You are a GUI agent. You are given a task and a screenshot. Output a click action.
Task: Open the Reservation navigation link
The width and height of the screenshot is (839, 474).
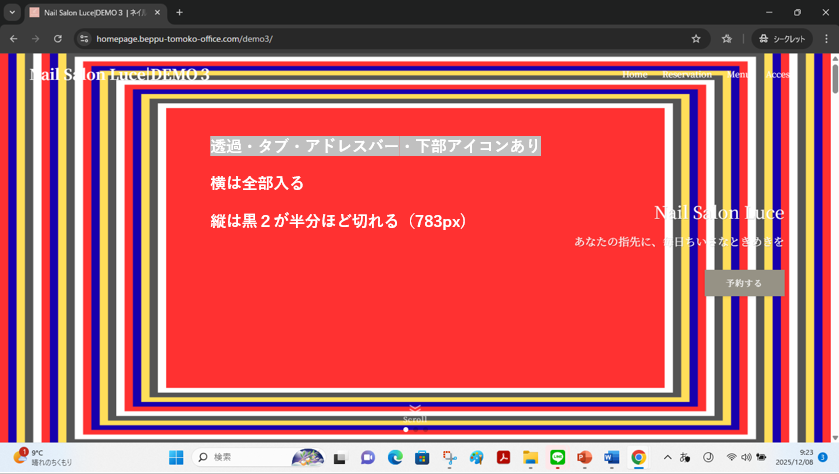tap(687, 74)
